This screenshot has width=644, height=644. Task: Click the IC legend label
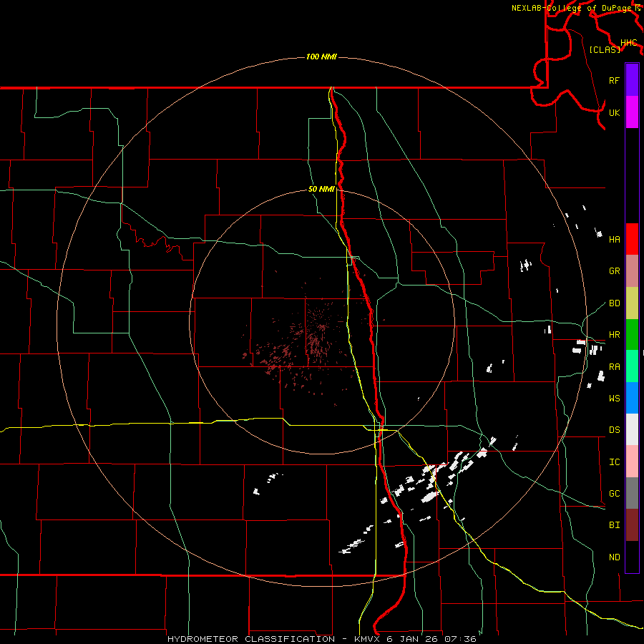[x=614, y=462]
